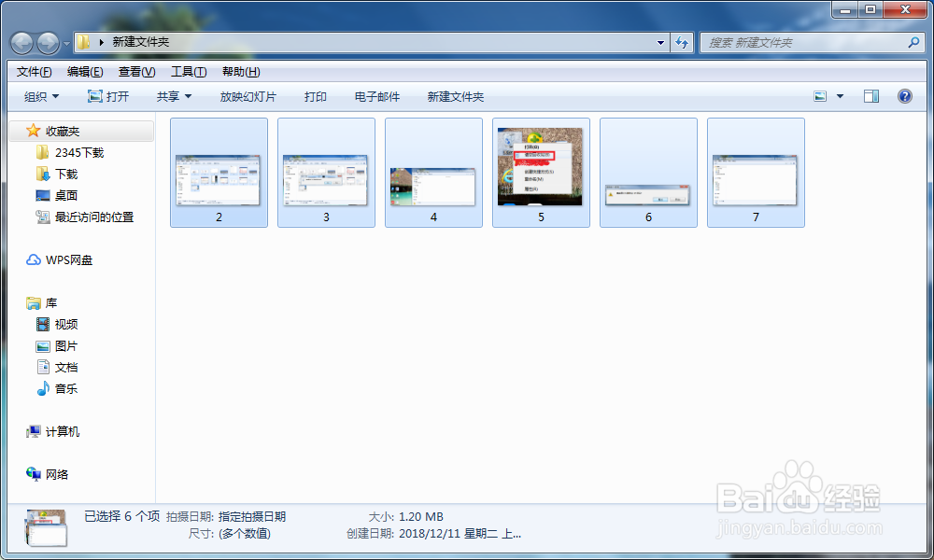Select 收藏夹 in the navigation pane

[x=81, y=131]
